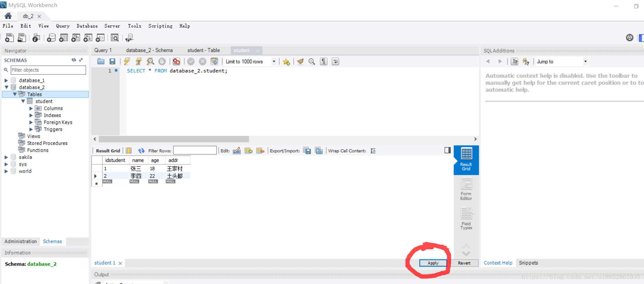Click the new SQL tab icon
644x284 pixels.
click(x=9, y=38)
